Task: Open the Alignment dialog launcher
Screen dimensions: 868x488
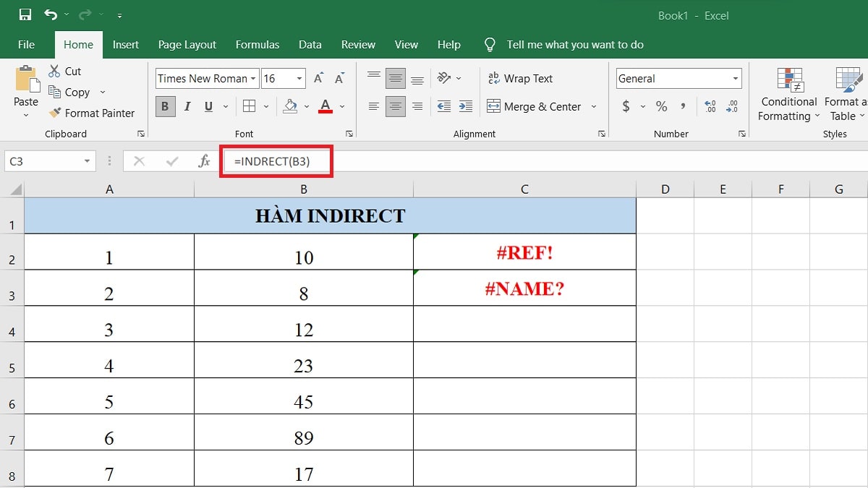Action: click(x=602, y=134)
